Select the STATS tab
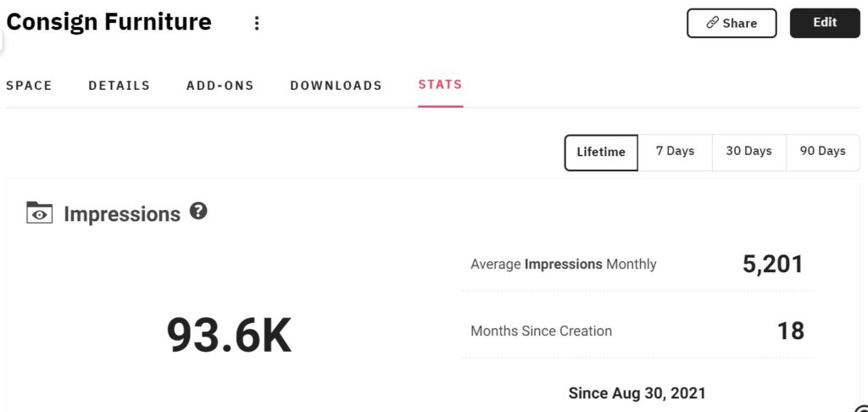 (440, 85)
